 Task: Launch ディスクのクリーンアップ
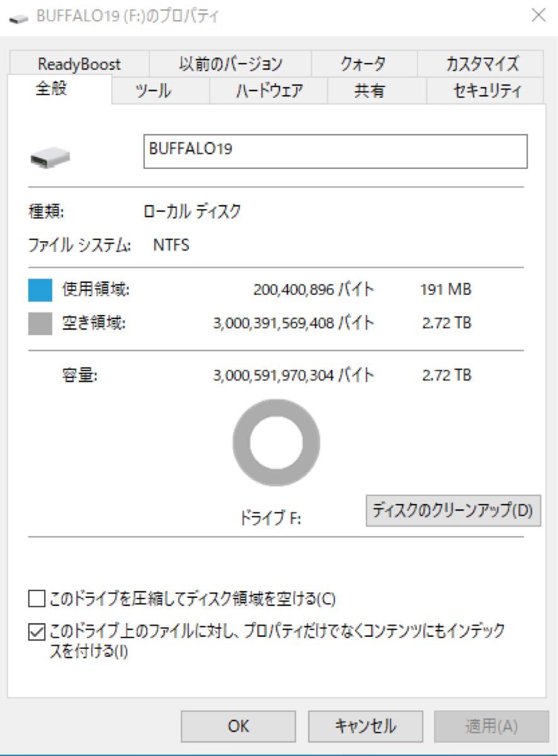point(454,512)
